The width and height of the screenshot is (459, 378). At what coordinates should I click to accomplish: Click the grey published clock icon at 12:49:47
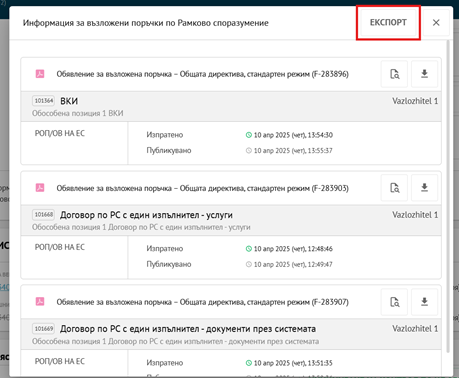click(x=249, y=264)
